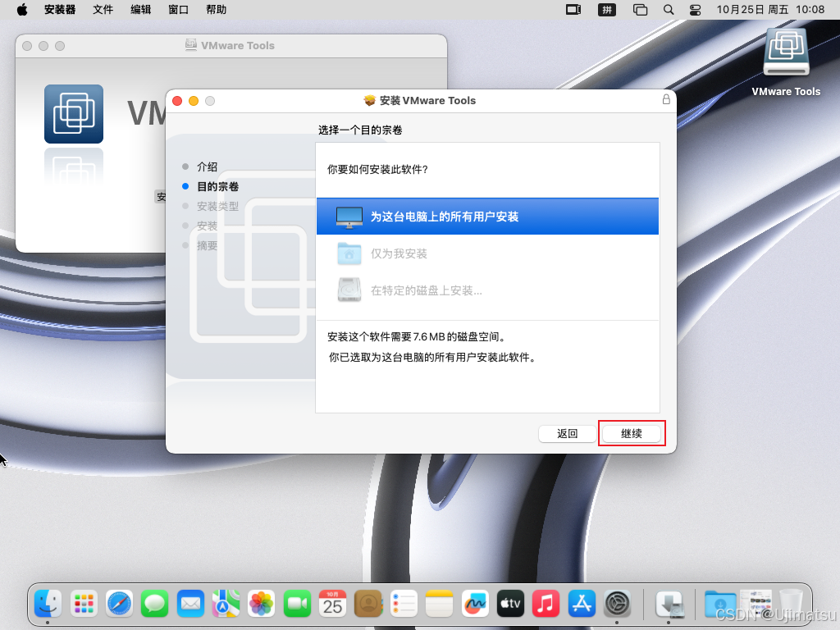Open Messages app in Dock
This screenshot has width=840, height=630.
pos(155,605)
